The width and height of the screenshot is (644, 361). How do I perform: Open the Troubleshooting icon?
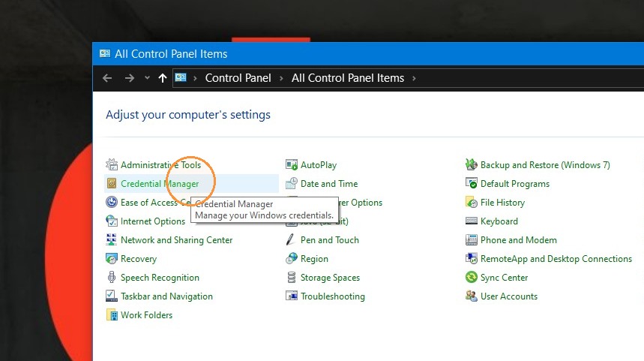292,296
